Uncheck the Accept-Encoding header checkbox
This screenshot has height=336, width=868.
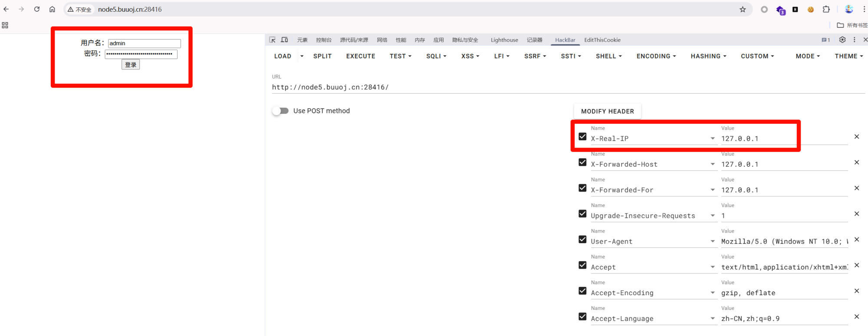click(582, 291)
